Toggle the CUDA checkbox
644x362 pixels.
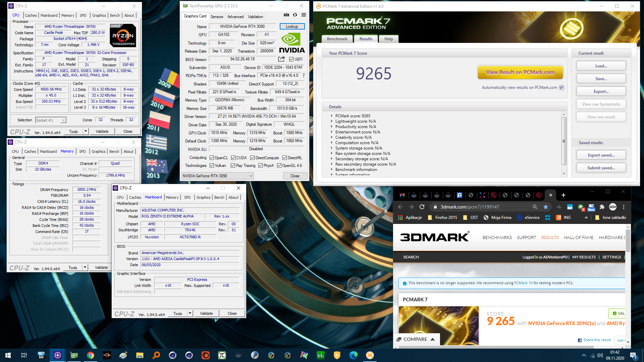[233, 158]
